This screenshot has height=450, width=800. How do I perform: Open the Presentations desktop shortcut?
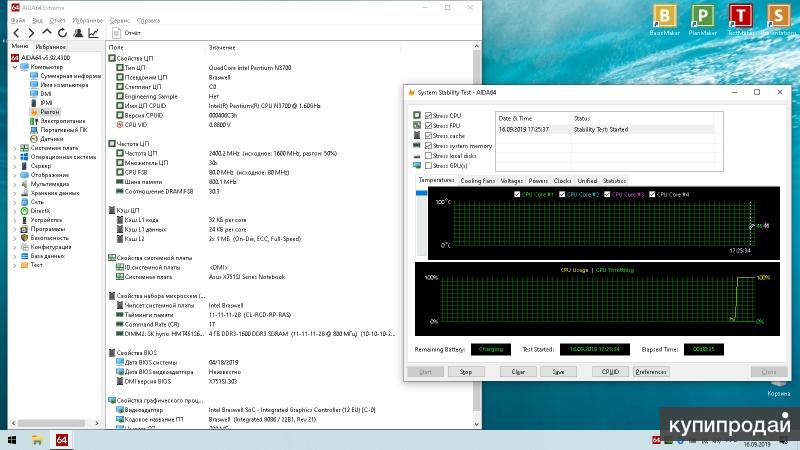coord(779,20)
